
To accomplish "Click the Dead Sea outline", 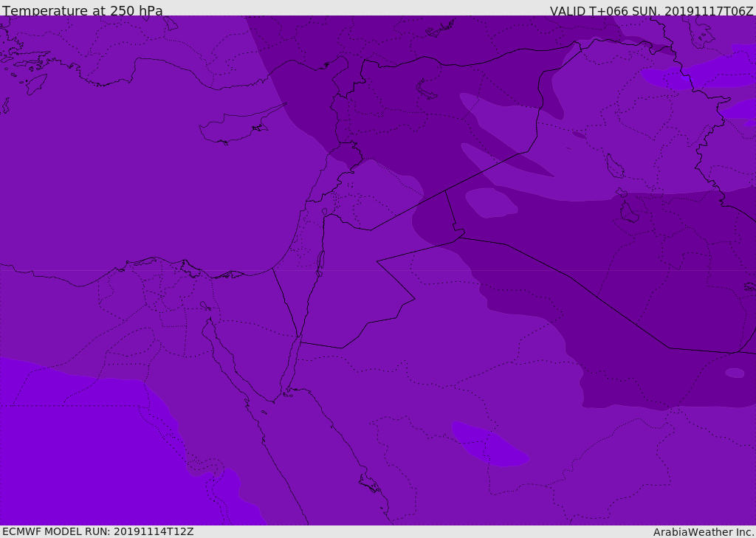I will click(320, 261).
